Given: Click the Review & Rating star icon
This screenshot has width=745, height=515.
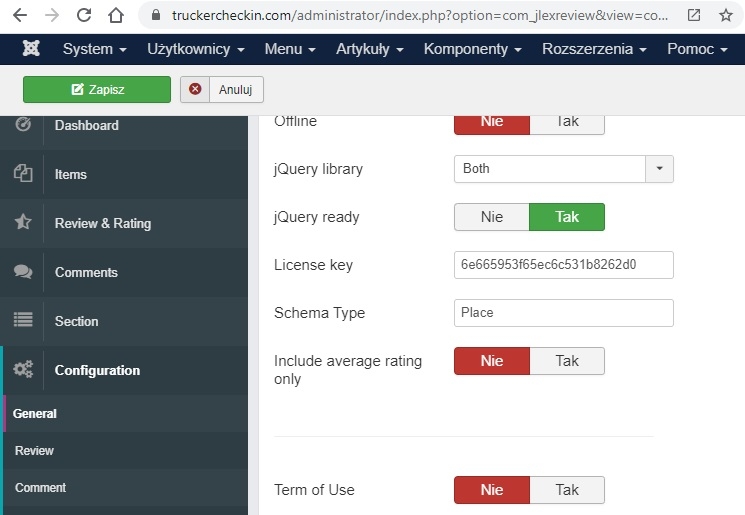Looking at the screenshot, I should [23, 223].
